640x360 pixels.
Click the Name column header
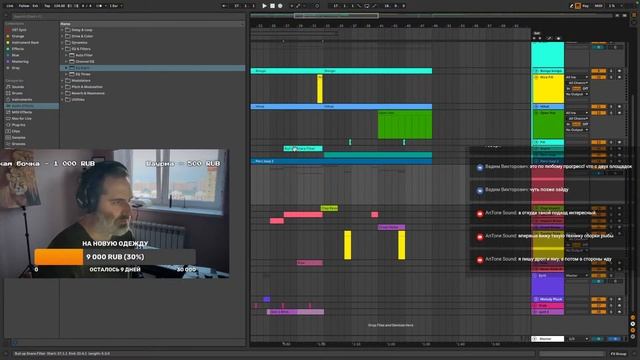(152, 24)
